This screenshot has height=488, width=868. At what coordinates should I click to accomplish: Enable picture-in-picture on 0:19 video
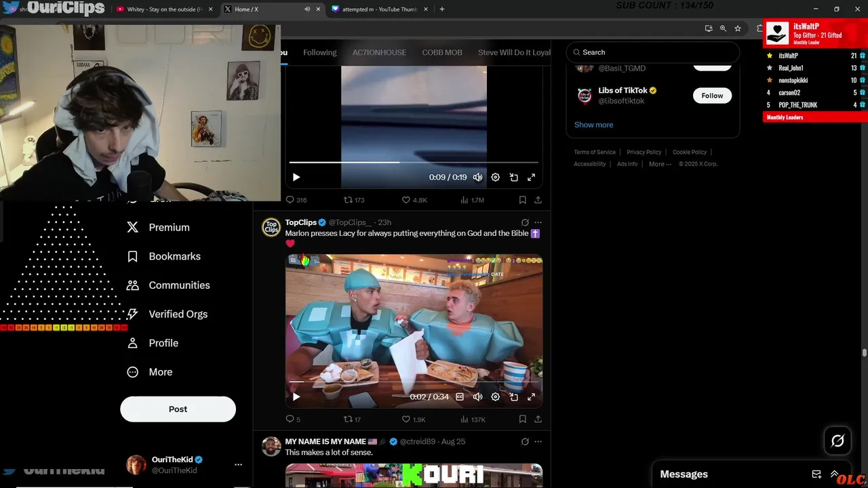coord(513,177)
